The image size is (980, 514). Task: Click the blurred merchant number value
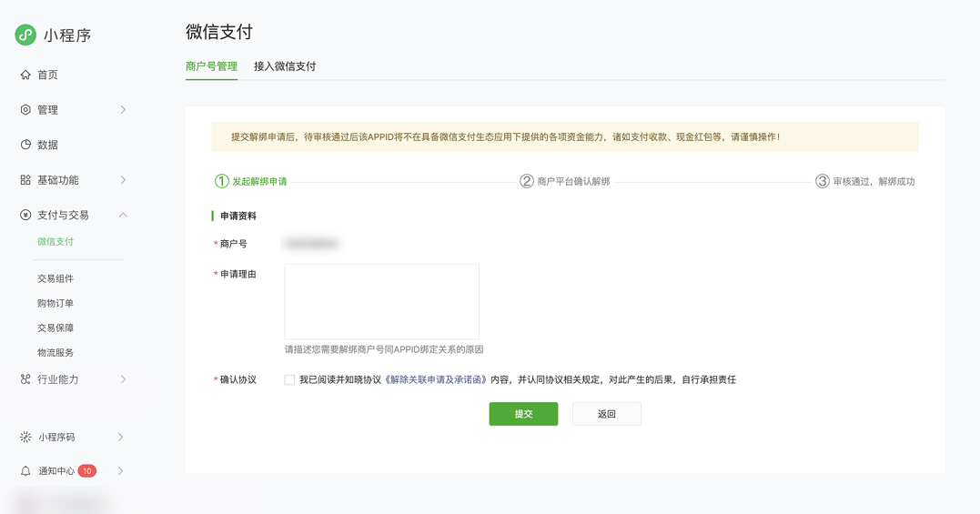(310, 244)
